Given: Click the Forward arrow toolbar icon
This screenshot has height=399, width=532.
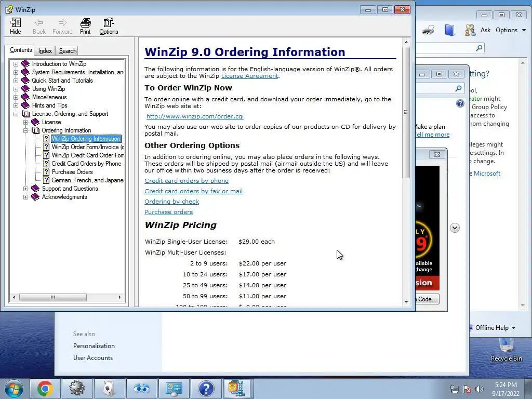Looking at the screenshot, I should pos(62,26).
